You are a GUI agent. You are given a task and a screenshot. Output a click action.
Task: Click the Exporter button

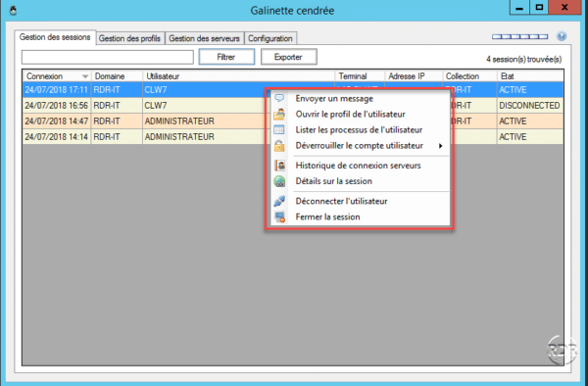click(288, 57)
